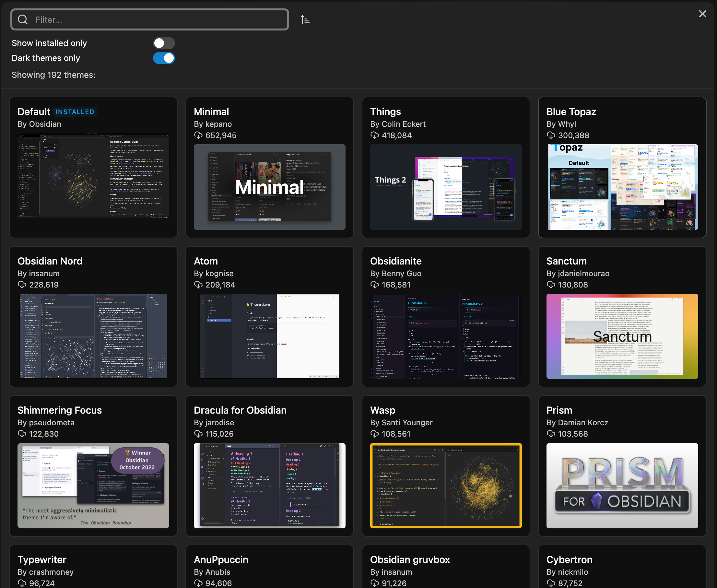Click the download icon beside 652,945
717x588 pixels.
click(198, 135)
